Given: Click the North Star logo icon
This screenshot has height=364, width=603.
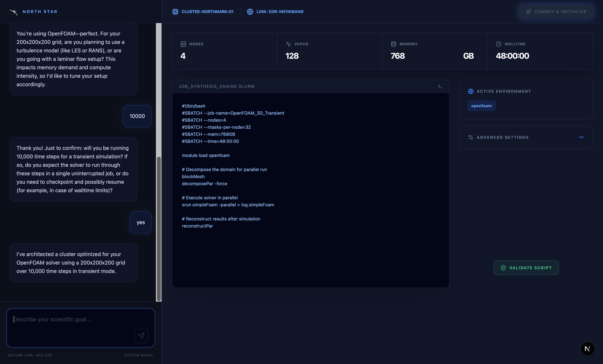Looking at the screenshot, I should coord(13,12).
